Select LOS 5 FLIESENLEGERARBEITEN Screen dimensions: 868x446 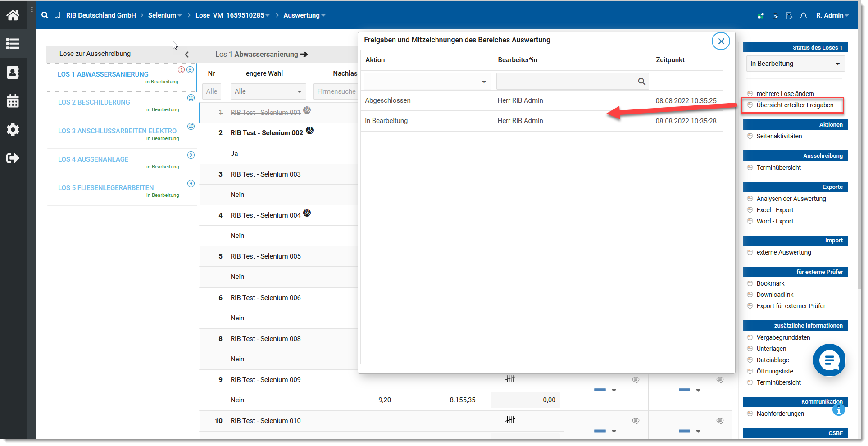point(106,188)
